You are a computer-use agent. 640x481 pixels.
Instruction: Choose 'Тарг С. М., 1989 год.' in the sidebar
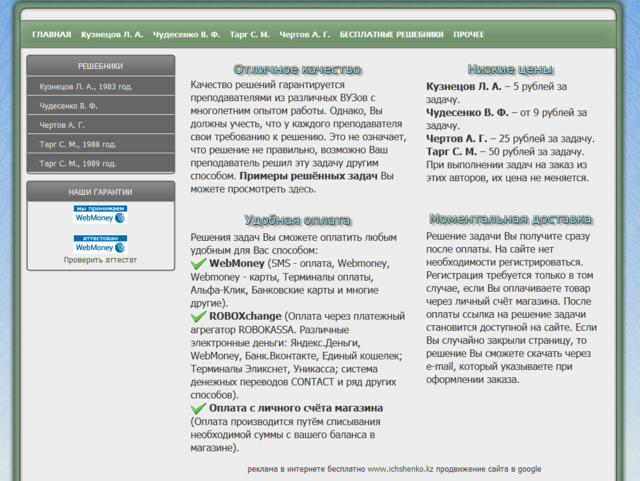tap(78, 163)
